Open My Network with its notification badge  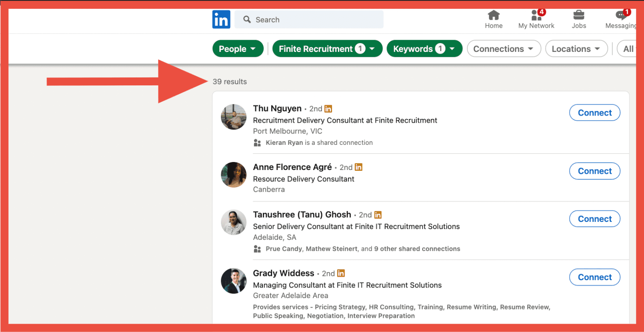(x=536, y=20)
